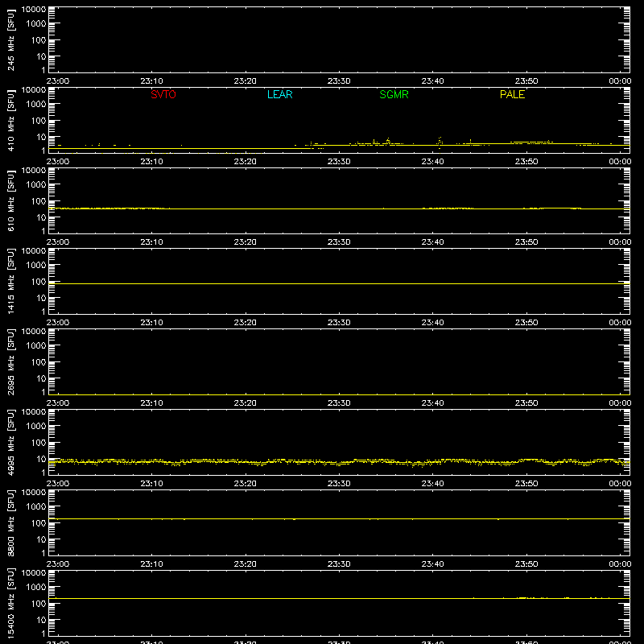The height and width of the screenshot is (644, 644).
Task: Click 23:30 time label of 4995 MHz panel
Action: [339, 484]
